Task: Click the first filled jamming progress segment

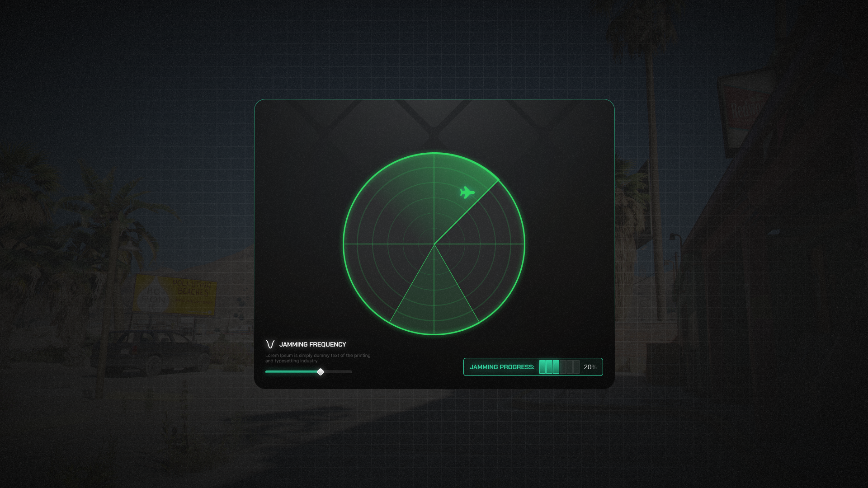Action: 542,367
